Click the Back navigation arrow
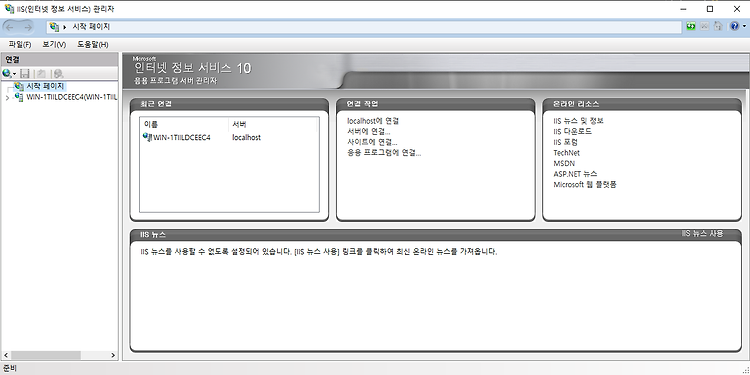 [x=10, y=27]
